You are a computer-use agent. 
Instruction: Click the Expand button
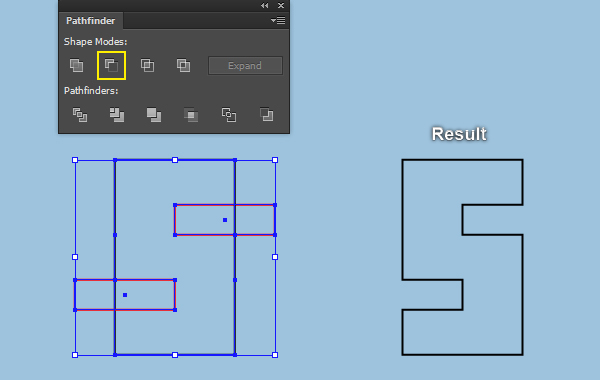(245, 66)
